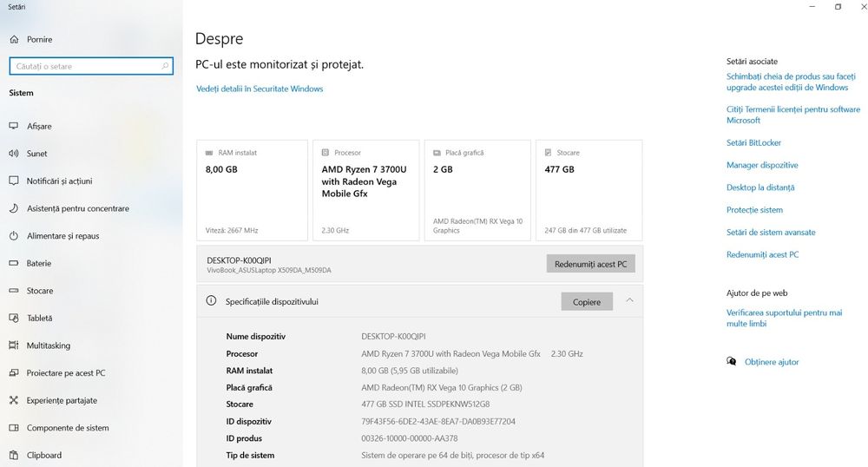Select Clipboard in the sidebar

[44, 455]
